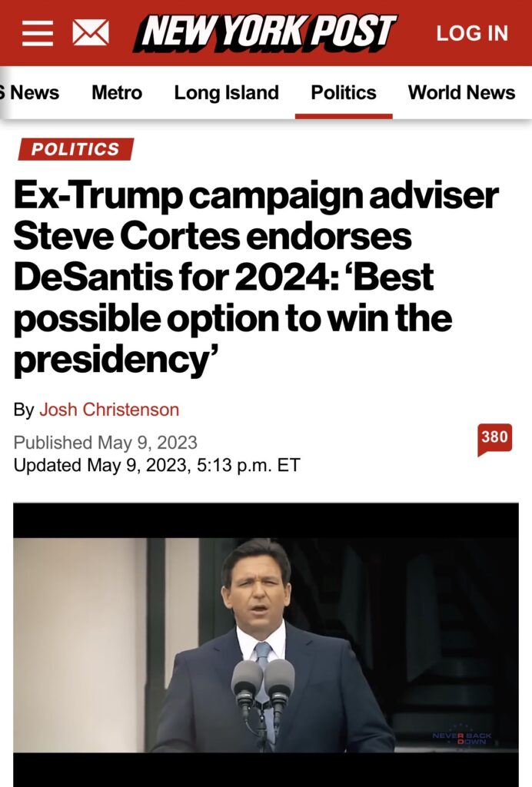Select the Metro tab
532x787 pixels.
pos(117,93)
